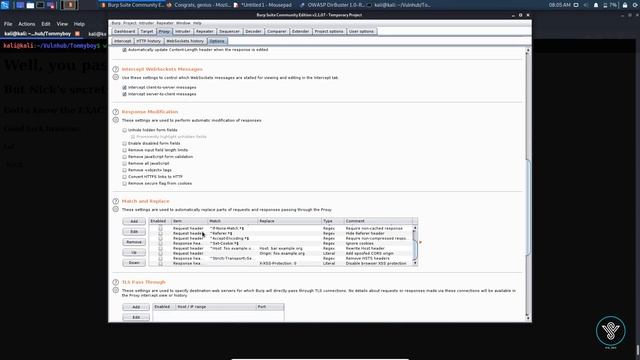The height and width of the screenshot is (360, 640).
Task: Open the Comparer tab
Action: 277,31
